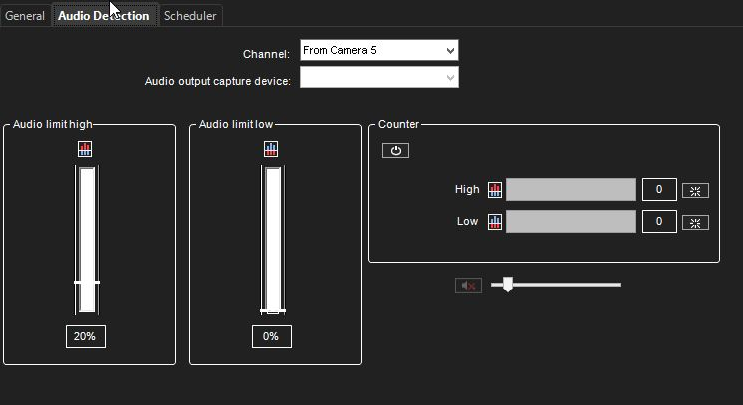Click the High counter number field
The width and height of the screenshot is (743, 405).
[659, 190]
